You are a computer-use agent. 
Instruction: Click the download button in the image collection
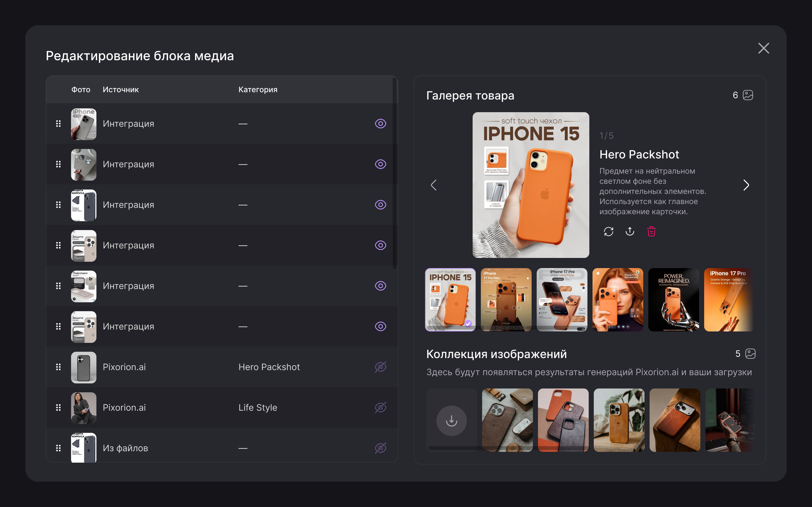coord(451,420)
